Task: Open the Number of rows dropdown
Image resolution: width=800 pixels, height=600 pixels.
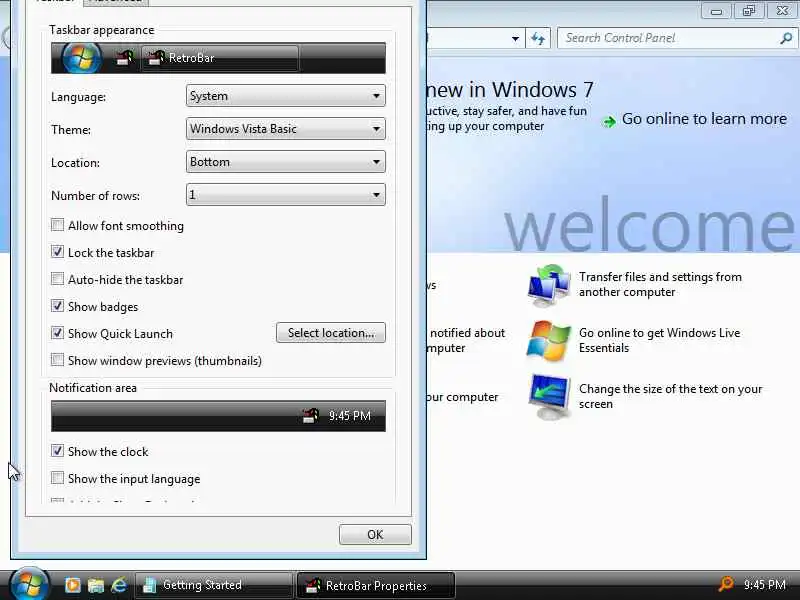Action: 286,194
